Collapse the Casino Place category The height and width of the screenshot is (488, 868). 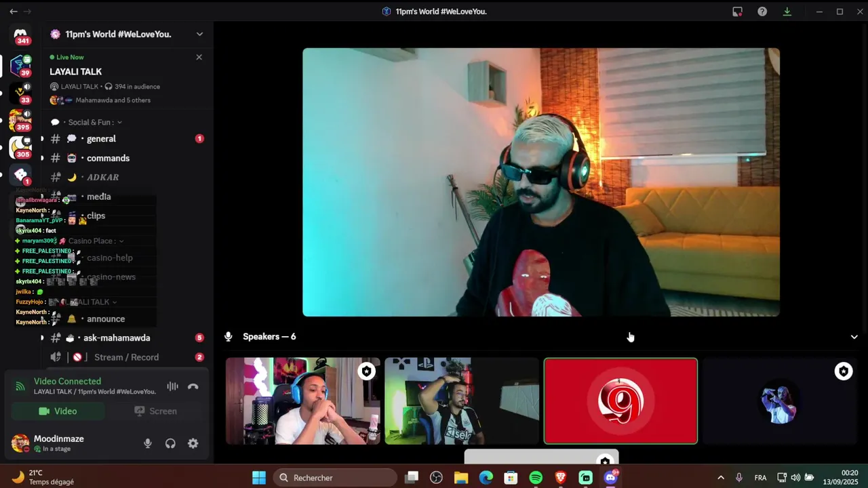tap(96, 241)
